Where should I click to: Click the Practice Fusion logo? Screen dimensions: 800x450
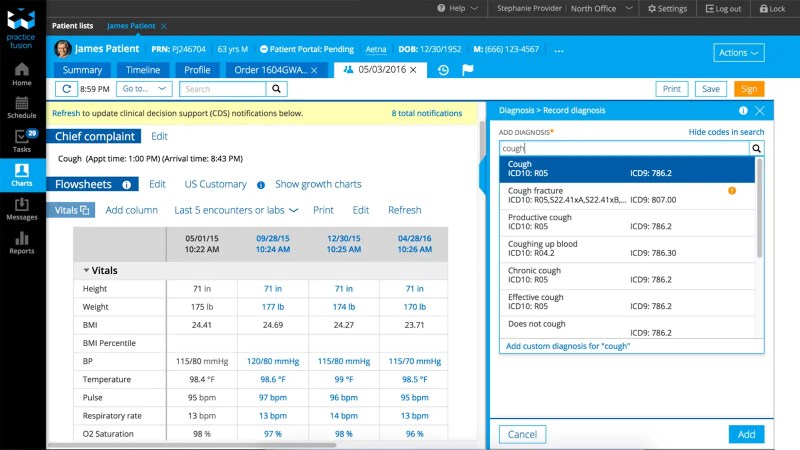click(x=21, y=29)
